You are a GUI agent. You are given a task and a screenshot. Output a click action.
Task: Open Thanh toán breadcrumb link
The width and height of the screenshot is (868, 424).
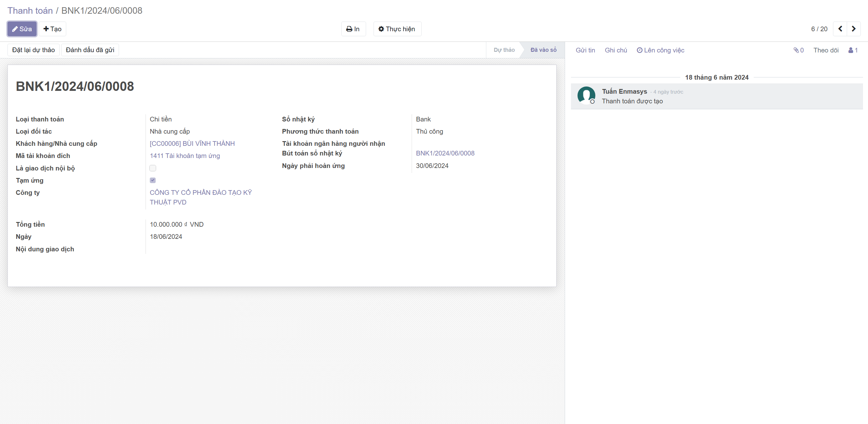30,10
